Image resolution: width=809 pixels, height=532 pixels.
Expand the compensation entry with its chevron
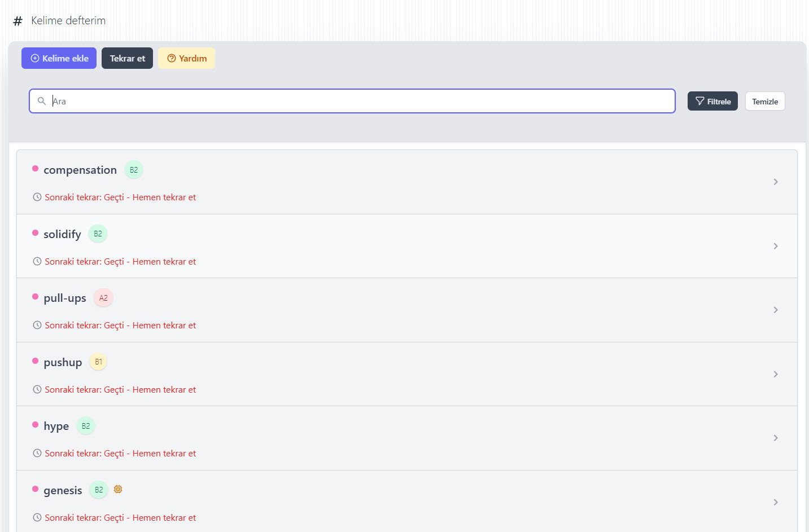pyautogui.click(x=775, y=182)
